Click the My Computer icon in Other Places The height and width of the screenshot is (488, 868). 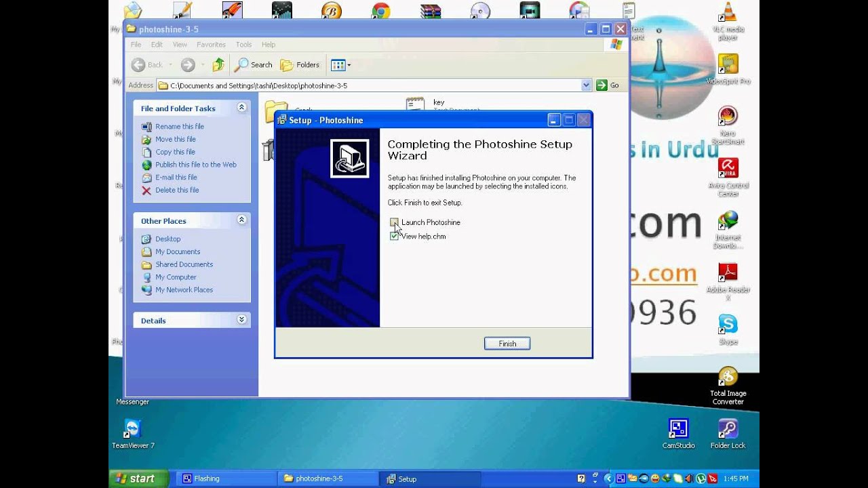tap(146, 277)
